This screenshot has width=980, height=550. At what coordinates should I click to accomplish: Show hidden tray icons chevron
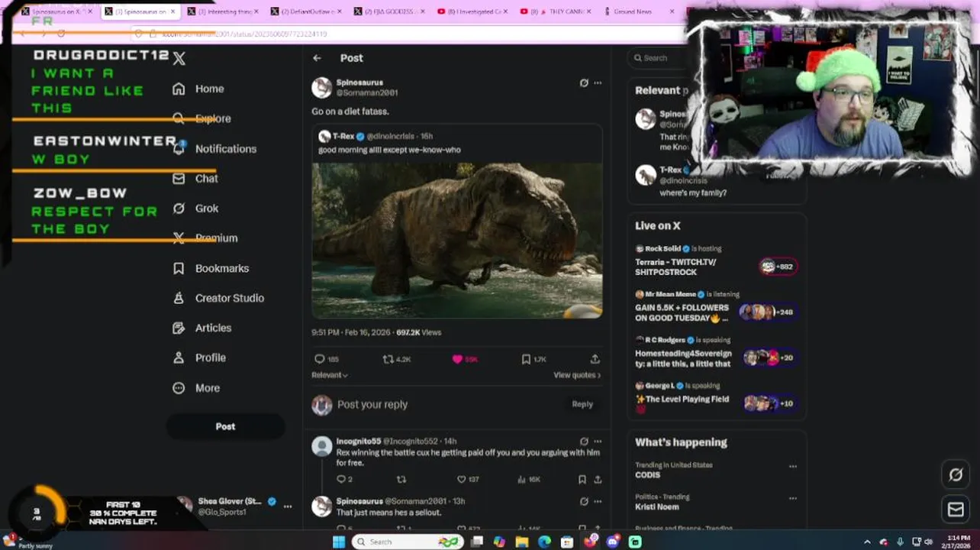[x=867, y=542]
